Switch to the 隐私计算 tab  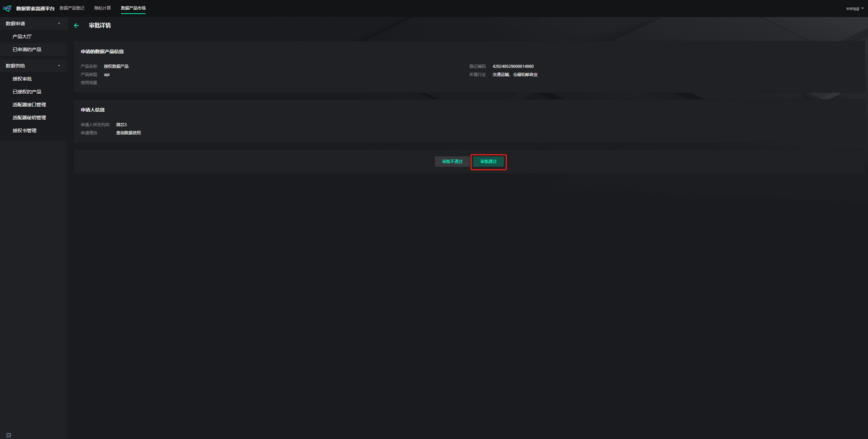(103, 8)
